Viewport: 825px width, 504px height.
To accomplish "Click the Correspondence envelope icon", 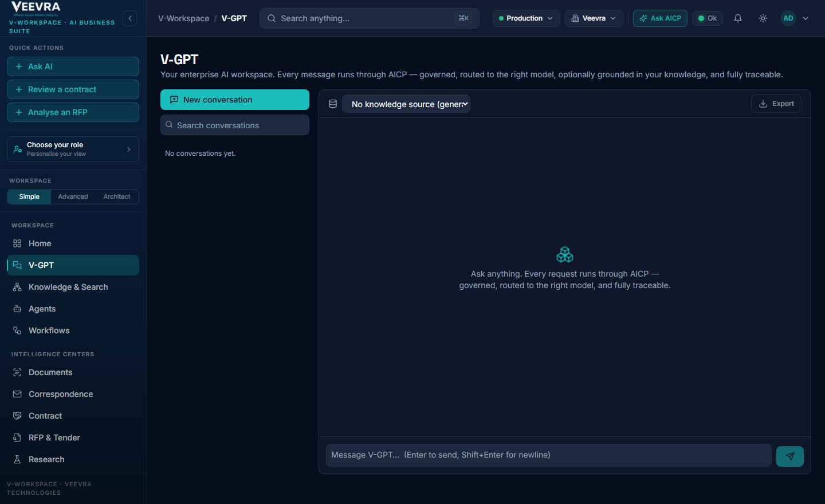I will click(x=17, y=394).
